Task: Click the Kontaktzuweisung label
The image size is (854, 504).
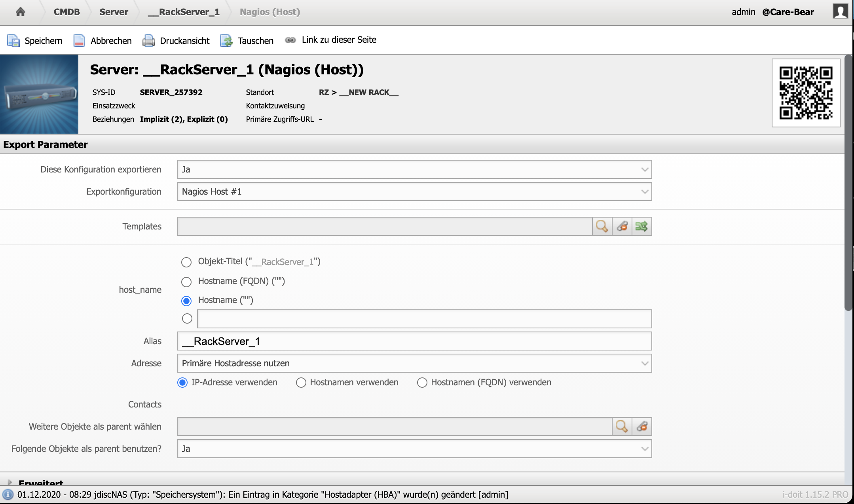Action: pos(275,106)
